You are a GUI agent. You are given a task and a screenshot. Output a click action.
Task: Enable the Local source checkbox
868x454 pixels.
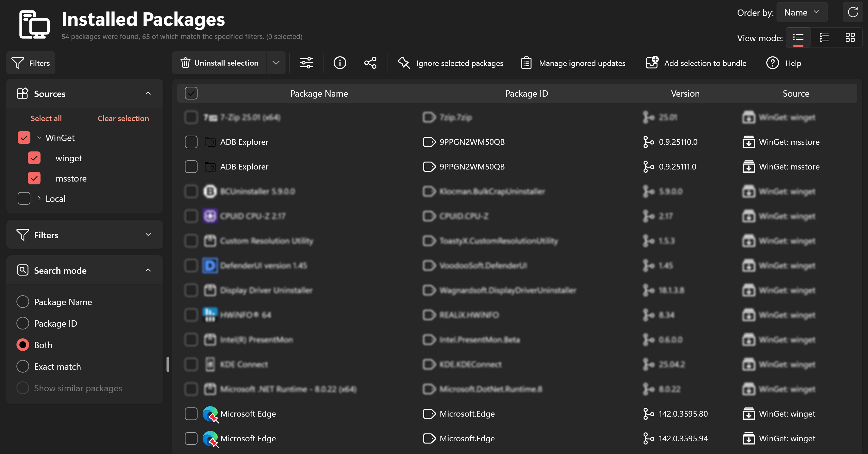pyautogui.click(x=24, y=199)
